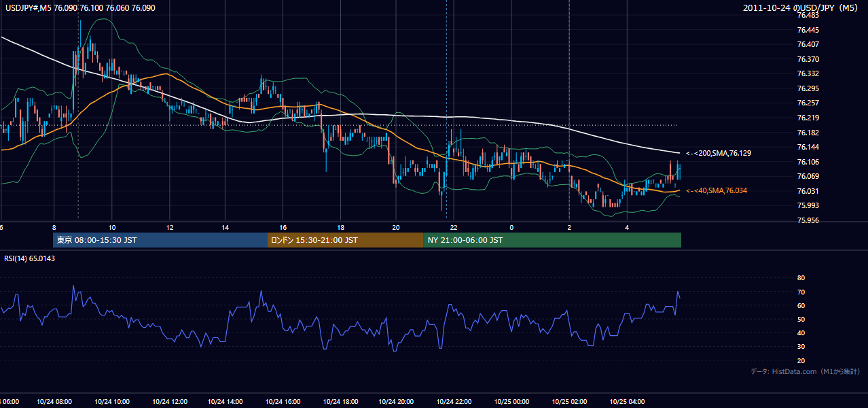
Task: Click the 76.407 price axis label
Action: (x=807, y=45)
